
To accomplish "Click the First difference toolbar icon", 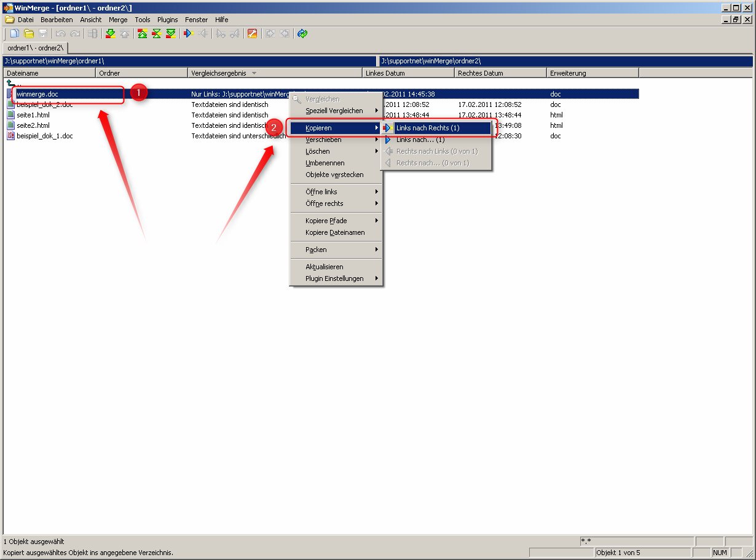I will (x=142, y=33).
